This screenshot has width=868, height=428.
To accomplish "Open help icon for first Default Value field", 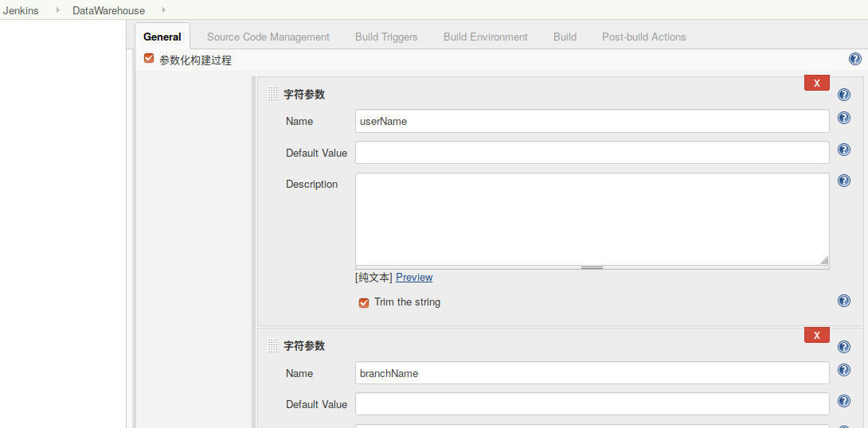I will coord(843,150).
